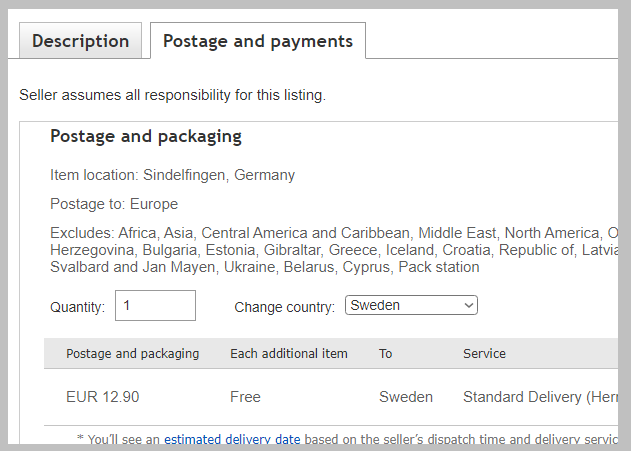Open the estimated delivery date link
Image resolution: width=631 pixels, height=451 pixels.
[x=232, y=438]
